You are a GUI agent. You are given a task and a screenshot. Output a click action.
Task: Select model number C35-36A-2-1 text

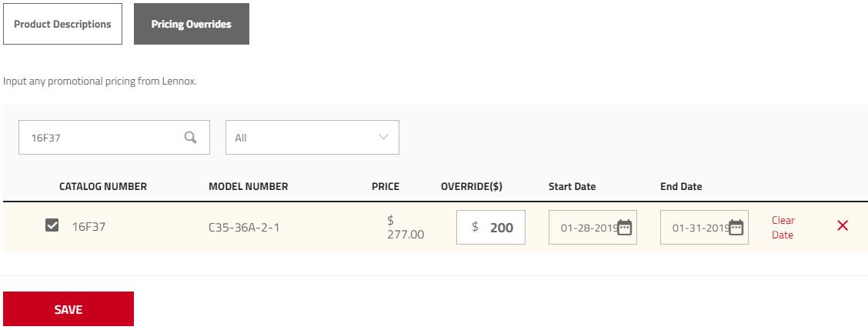244,227
